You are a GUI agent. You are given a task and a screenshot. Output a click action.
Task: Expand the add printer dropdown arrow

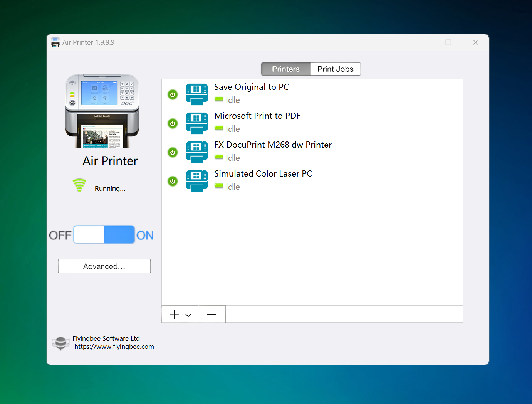click(188, 315)
